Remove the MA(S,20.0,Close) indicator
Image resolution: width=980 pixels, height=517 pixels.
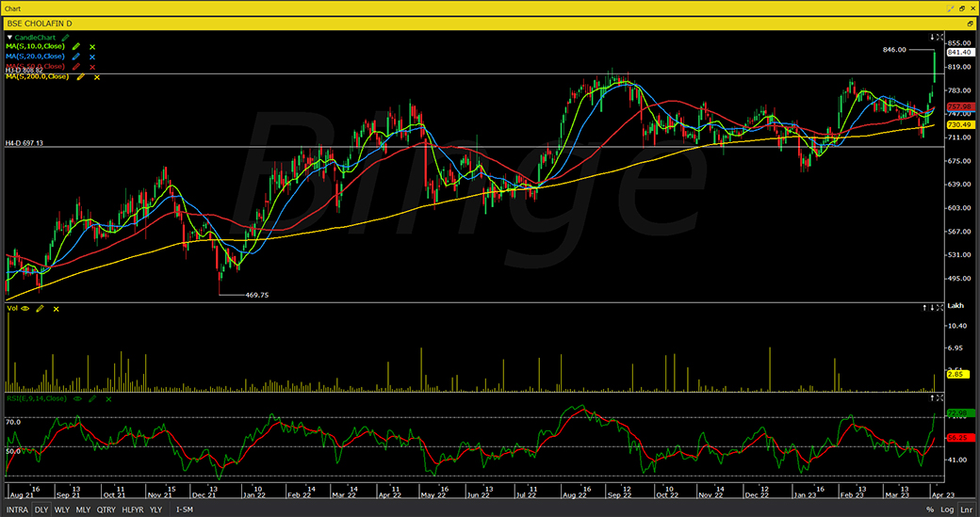click(x=92, y=57)
